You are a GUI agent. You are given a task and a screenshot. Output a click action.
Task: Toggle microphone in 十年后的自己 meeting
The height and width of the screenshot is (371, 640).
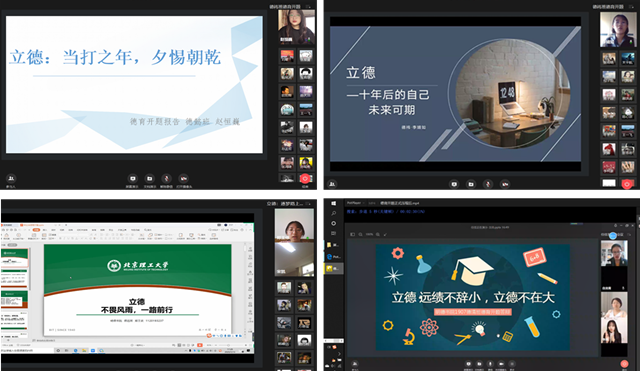pyautogui.click(x=488, y=184)
